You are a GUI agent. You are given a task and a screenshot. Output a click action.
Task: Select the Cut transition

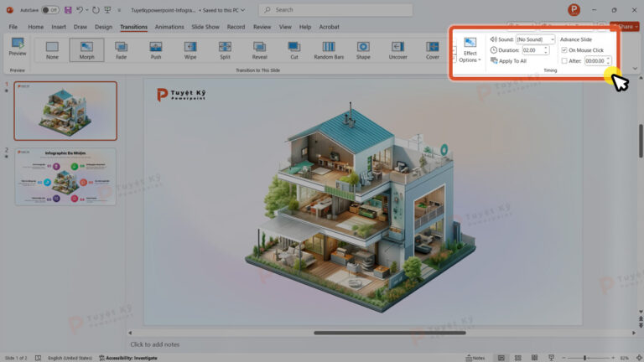(294, 50)
